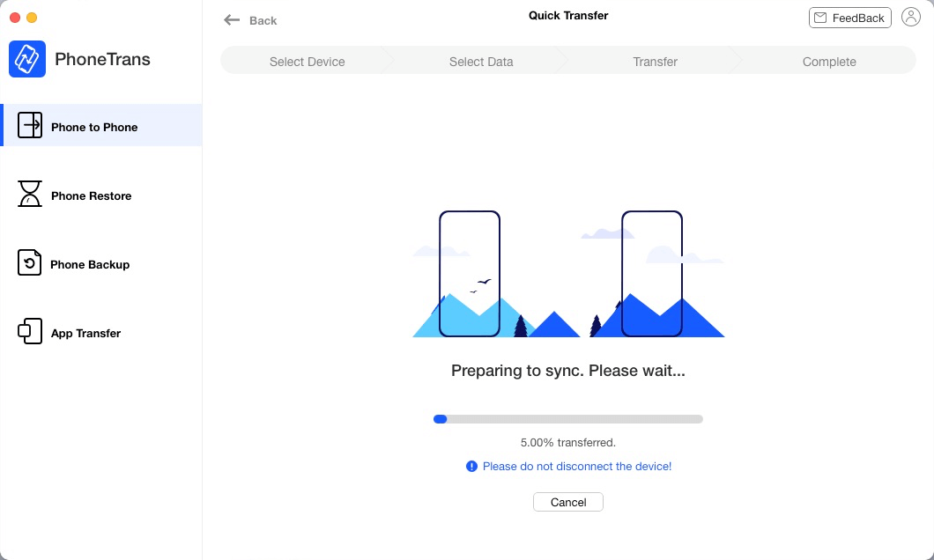
Task: Switch to the Select Data step
Action: pyautogui.click(x=481, y=62)
